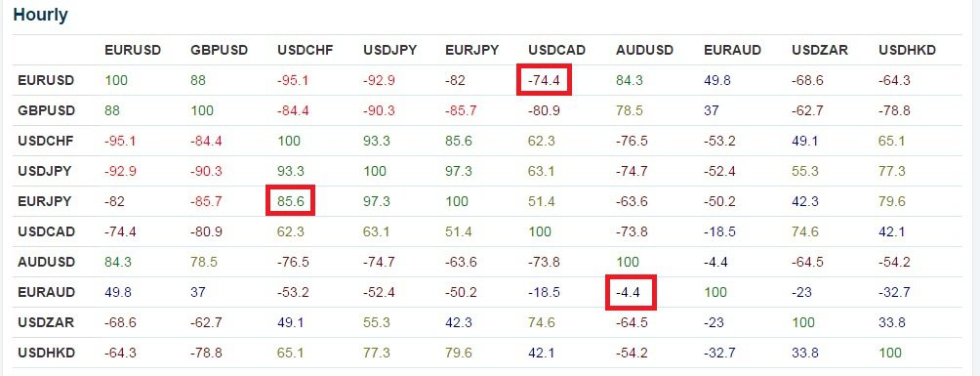Click the highlighted -4.4 EURAUD/AUDUSD cell

[x=631, y=292]
